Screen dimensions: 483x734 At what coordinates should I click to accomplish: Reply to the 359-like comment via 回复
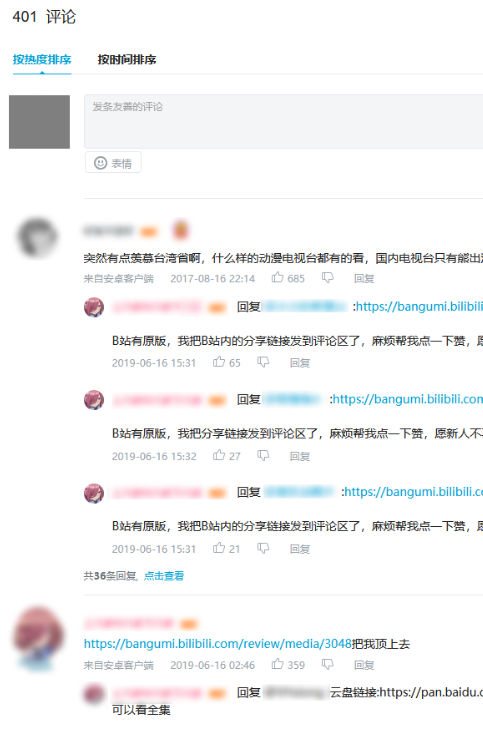(364, 665)
